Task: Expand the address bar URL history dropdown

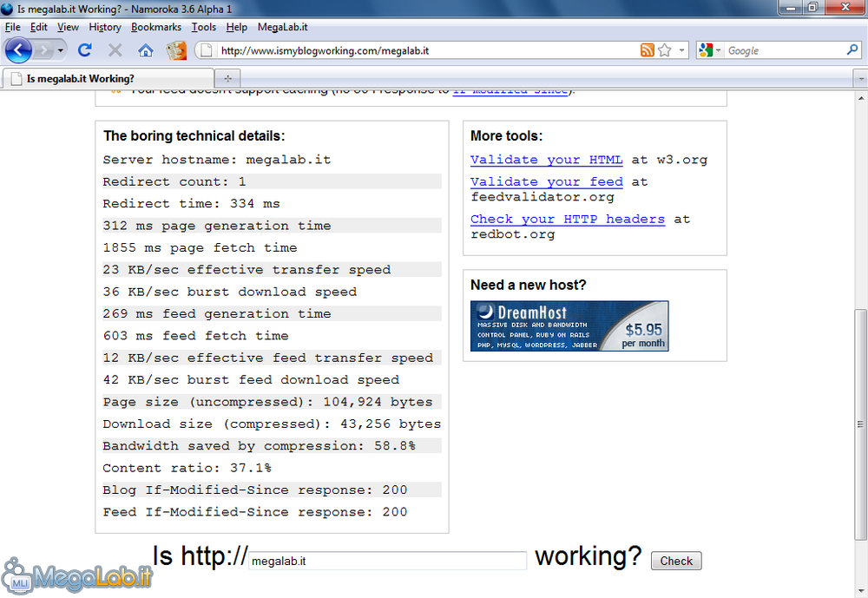Action: [x=682, y=50]
